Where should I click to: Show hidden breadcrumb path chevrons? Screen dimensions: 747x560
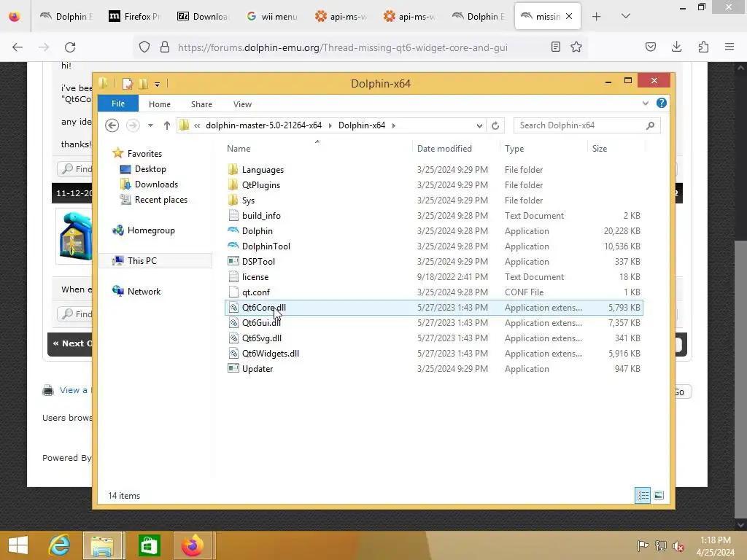(197, 125)
